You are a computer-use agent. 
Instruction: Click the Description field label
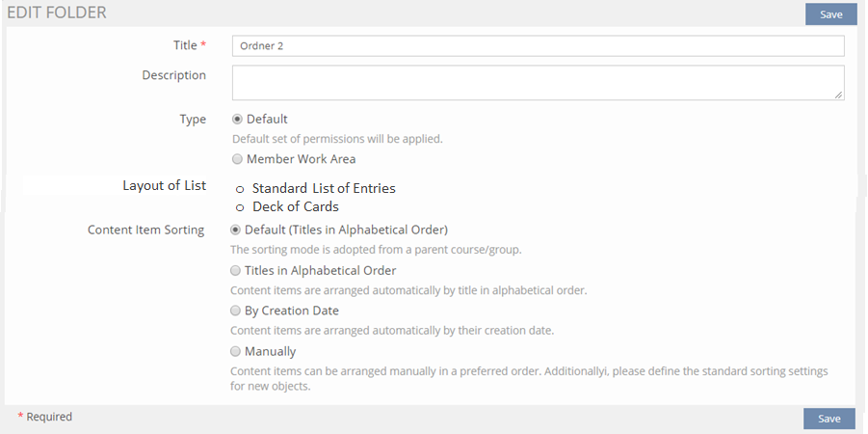coord(173,75)
